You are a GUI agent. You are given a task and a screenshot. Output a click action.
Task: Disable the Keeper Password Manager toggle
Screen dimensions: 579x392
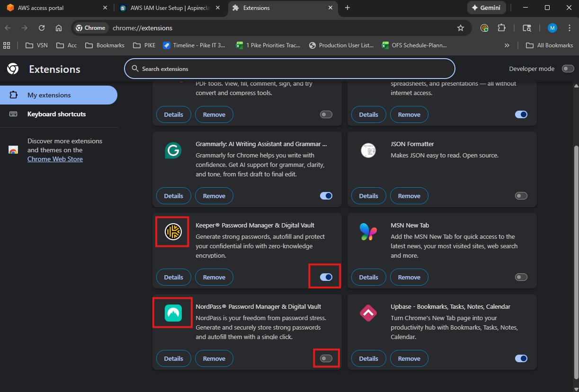click(x=326, y=277)
